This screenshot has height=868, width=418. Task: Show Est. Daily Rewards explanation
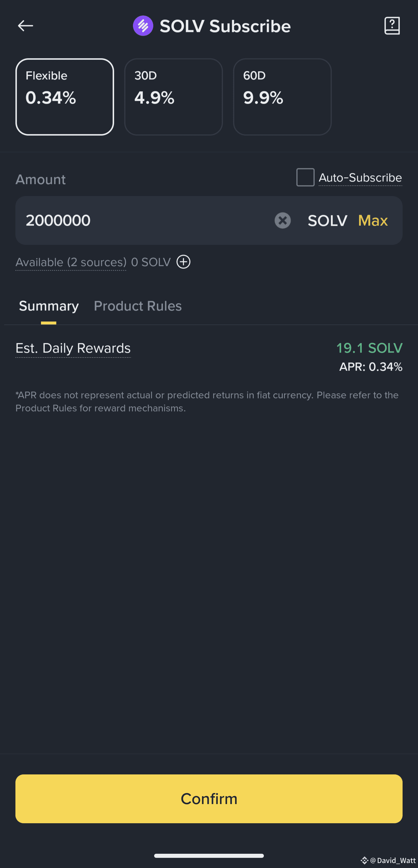click(73, 348)
